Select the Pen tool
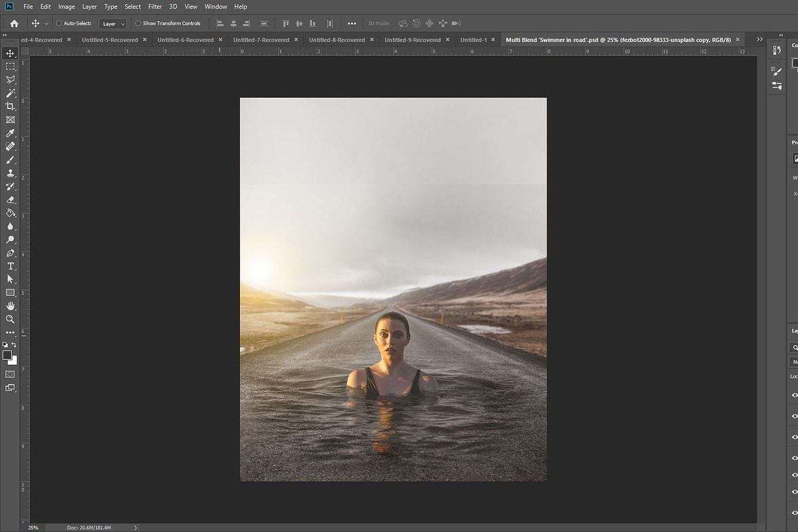 click(x=10, y=253)
